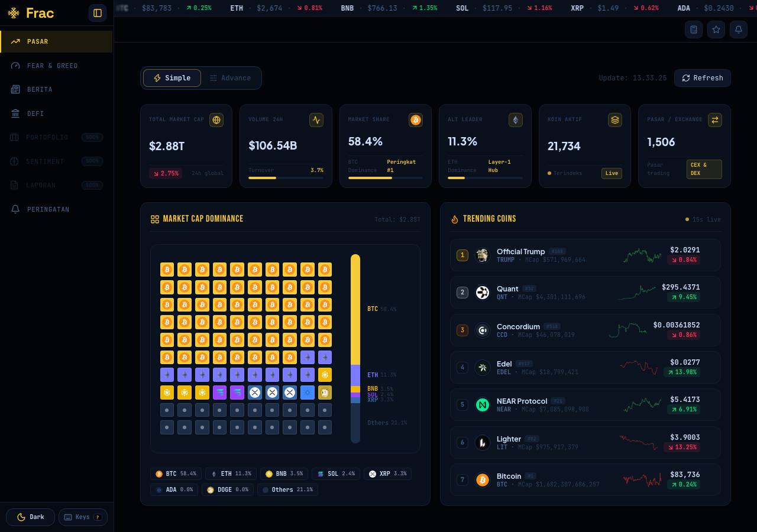Image resolution: width=757 pixels, height=532 pixels.
Task: Click the Official Trump coin logo
Action: (483, 255)
